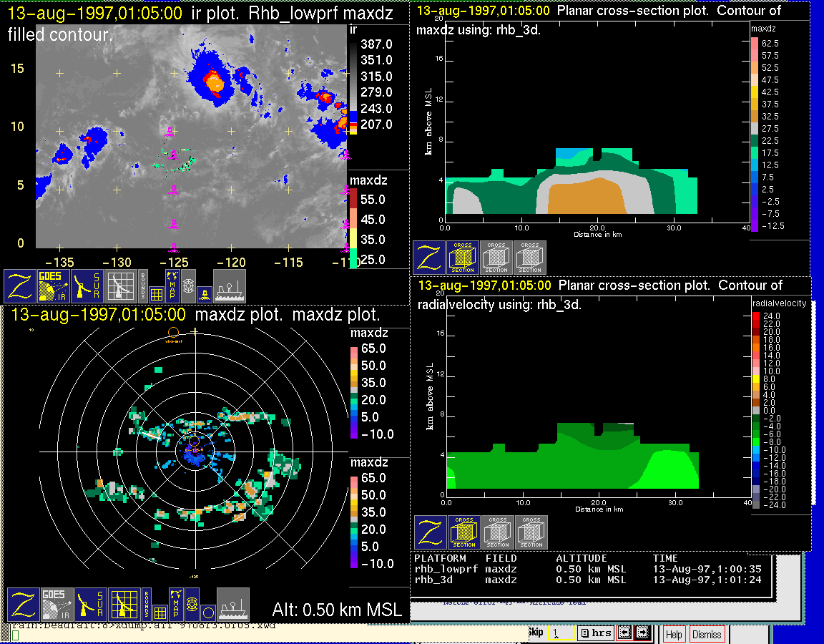The height and width of the screenshot is (644, 824).
Task: Click the second cross-section cube icon in the radialvelocity panel
Action: [x=497, y=532]
